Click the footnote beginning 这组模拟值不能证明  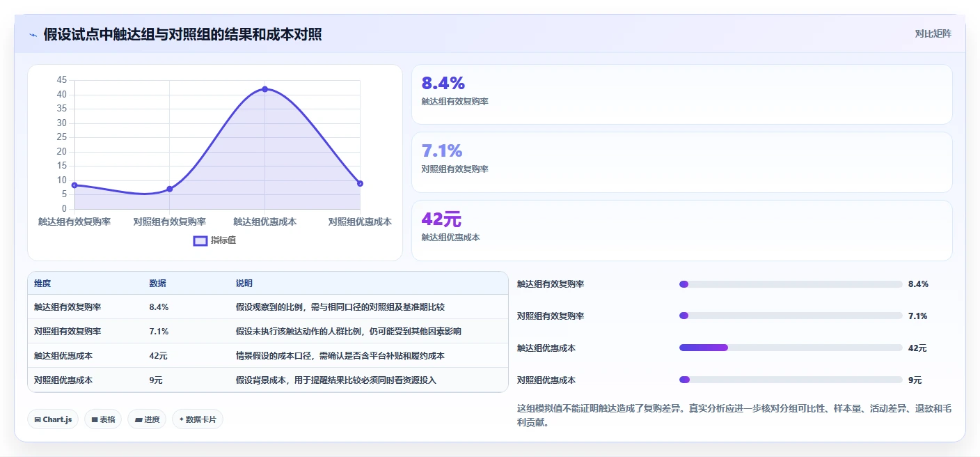734,415
